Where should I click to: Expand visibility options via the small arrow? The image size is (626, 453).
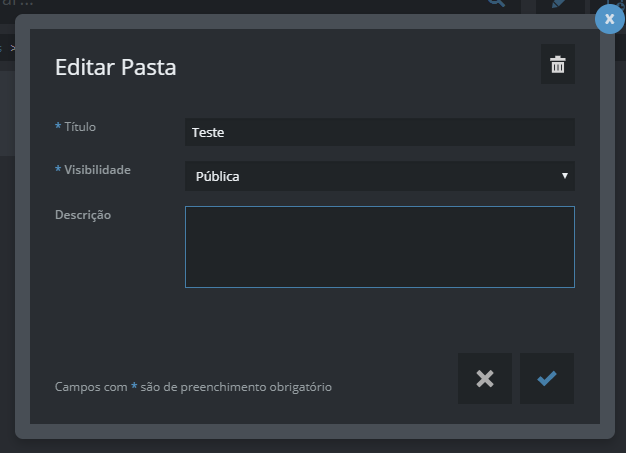pos(565,176)
